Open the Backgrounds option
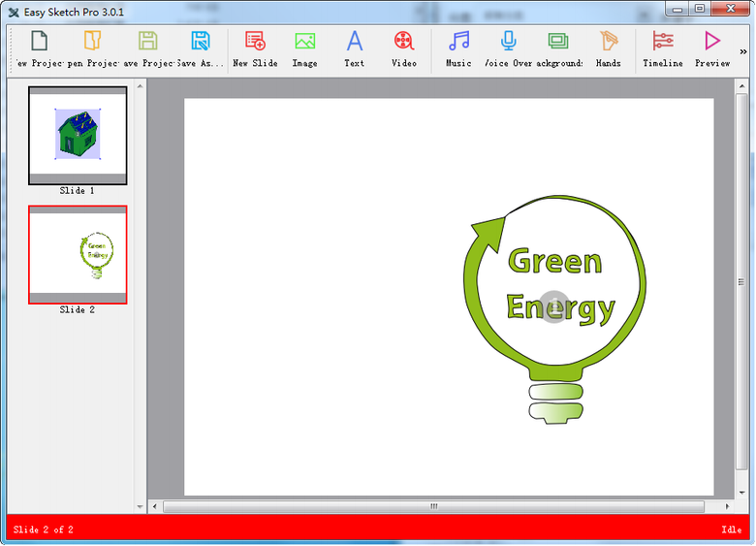Viewport: 756px width, 546px height. click(558, 42)
